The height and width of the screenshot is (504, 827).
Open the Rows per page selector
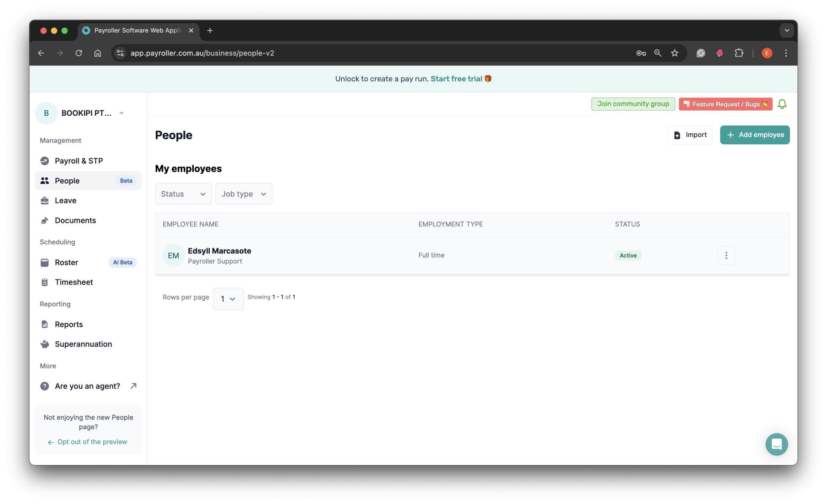coord(228,299)
